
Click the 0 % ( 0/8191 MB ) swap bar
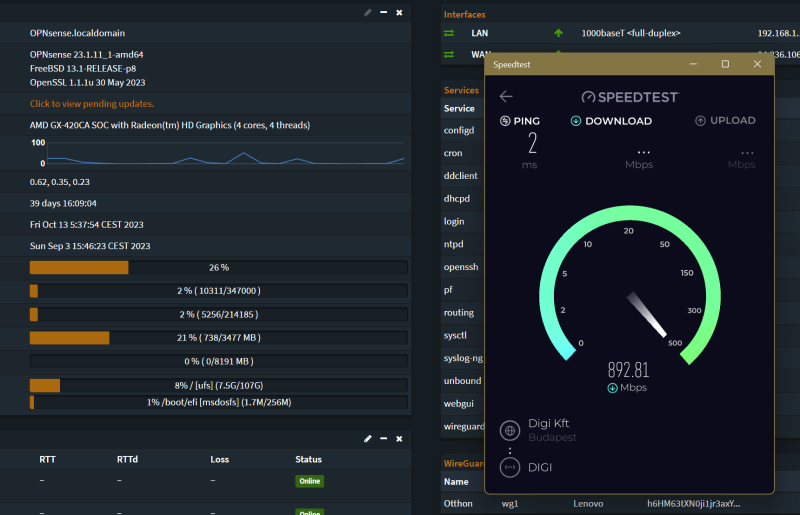[x=218, y=361]
